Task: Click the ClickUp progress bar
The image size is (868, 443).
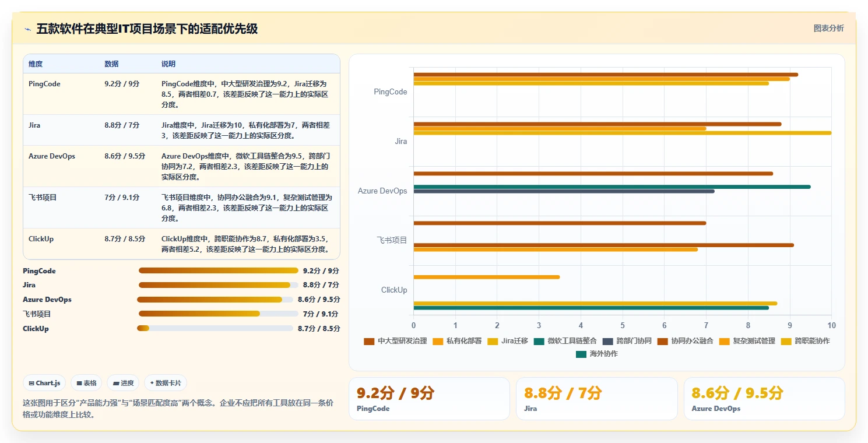Action: 215,328
